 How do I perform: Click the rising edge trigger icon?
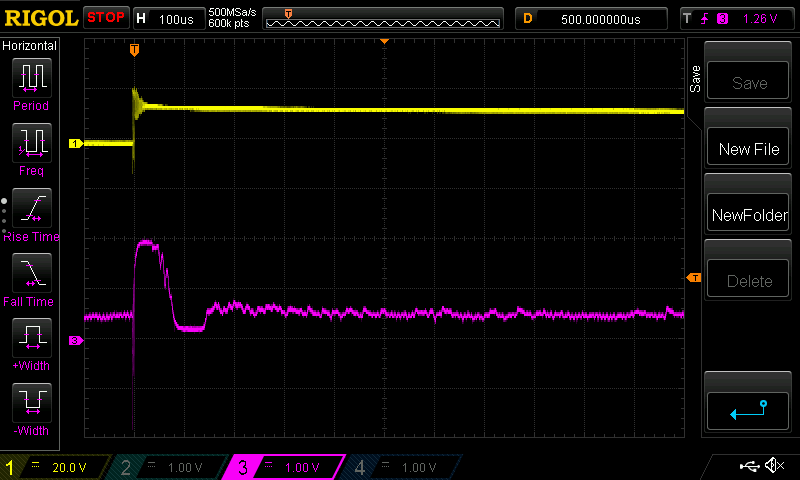[x=705, y=19]
